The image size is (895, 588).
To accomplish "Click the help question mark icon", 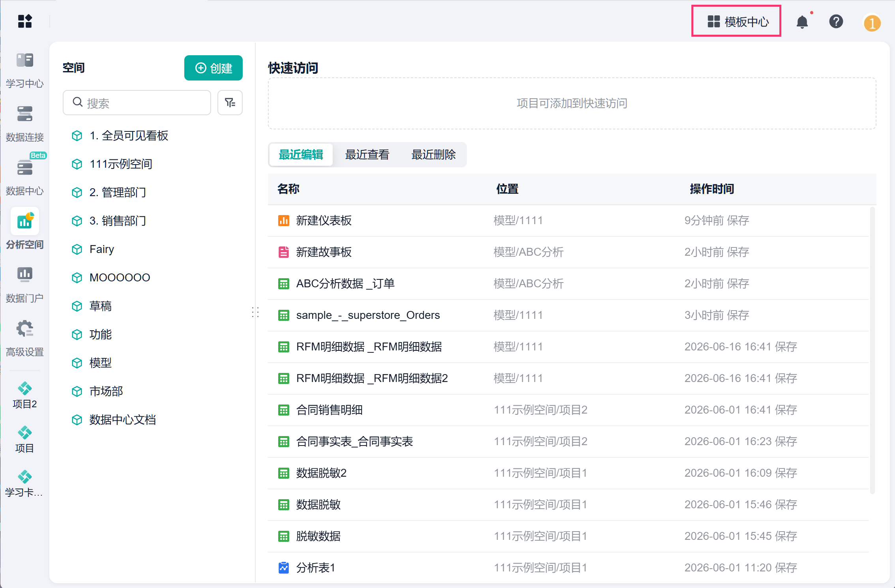I will pyautogui.click(x=836, y=22).
